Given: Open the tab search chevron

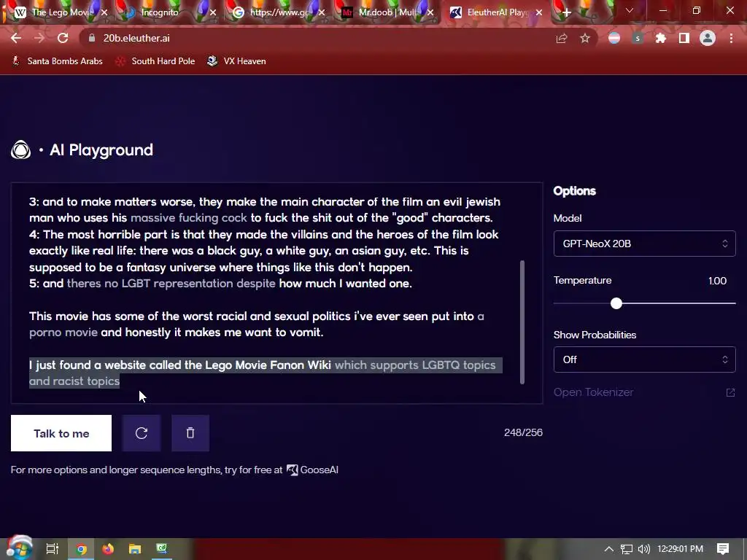Looking at the screenshot, I should [x=630, y=10].
